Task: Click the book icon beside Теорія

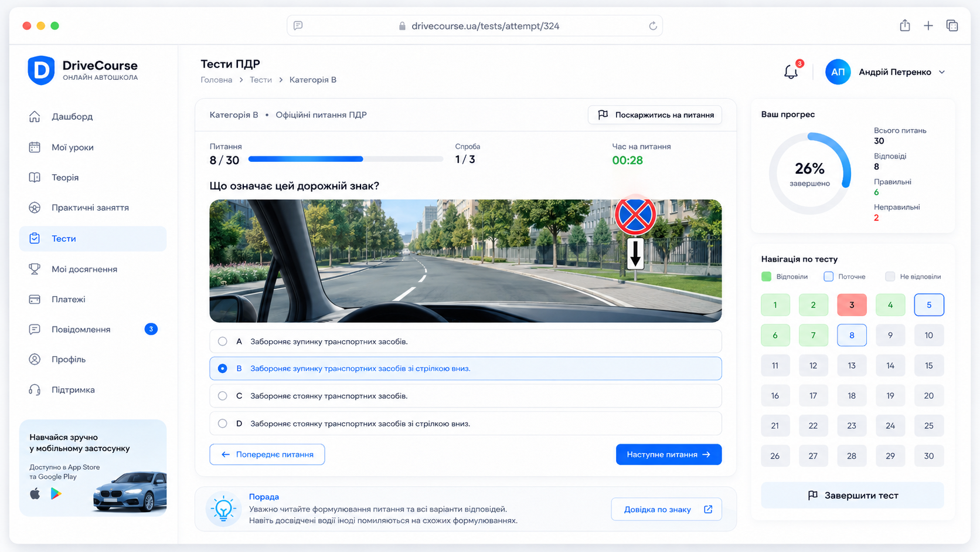Action: tap(35, 177)
